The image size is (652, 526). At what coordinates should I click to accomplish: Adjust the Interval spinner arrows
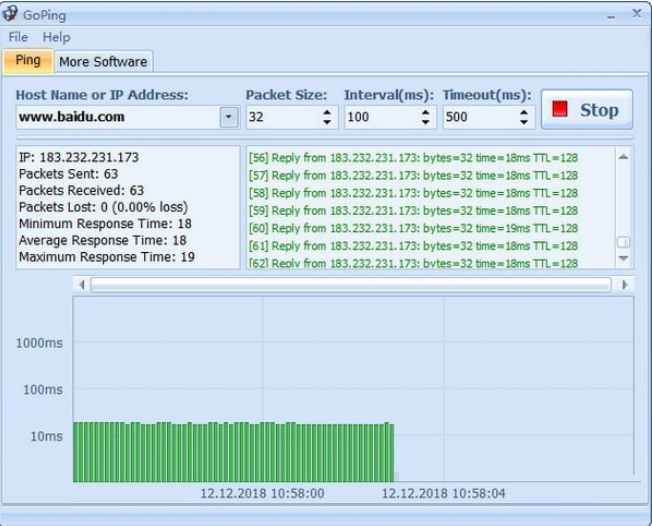coord(427,117)
